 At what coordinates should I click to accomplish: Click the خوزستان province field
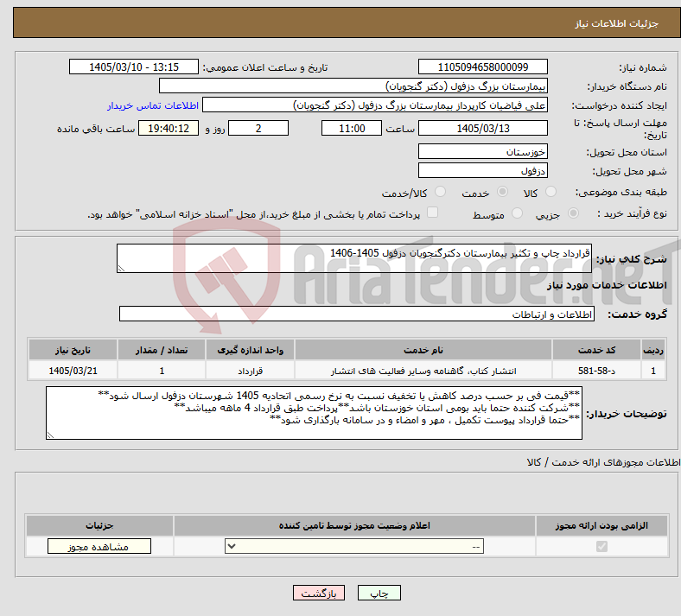[482, 151]
